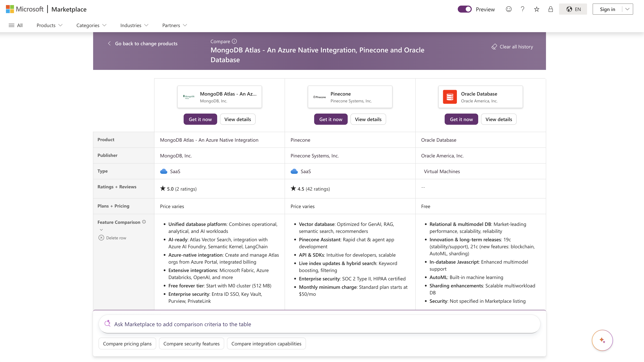Expand the Sign in dropdown arrow
Viewport: 644px width, 362px height.
tap(627, 9)
